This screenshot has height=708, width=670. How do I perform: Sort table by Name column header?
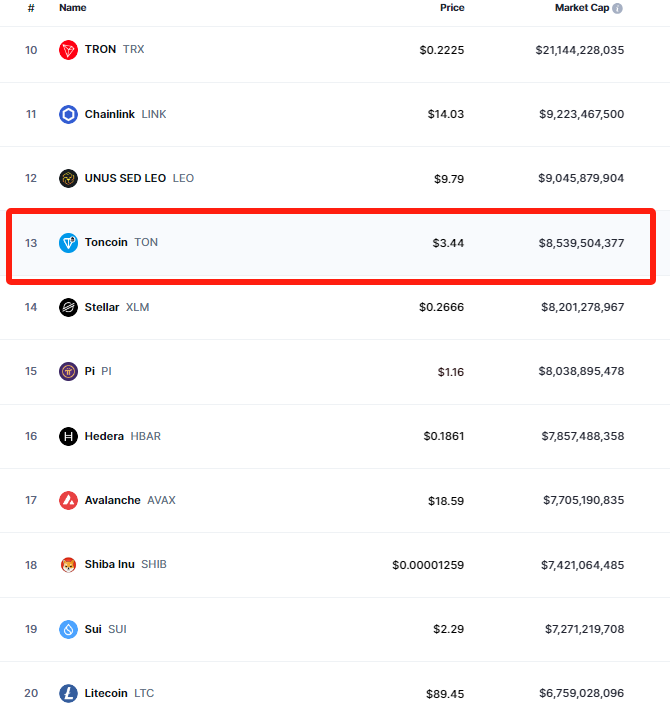click(73, 8)
